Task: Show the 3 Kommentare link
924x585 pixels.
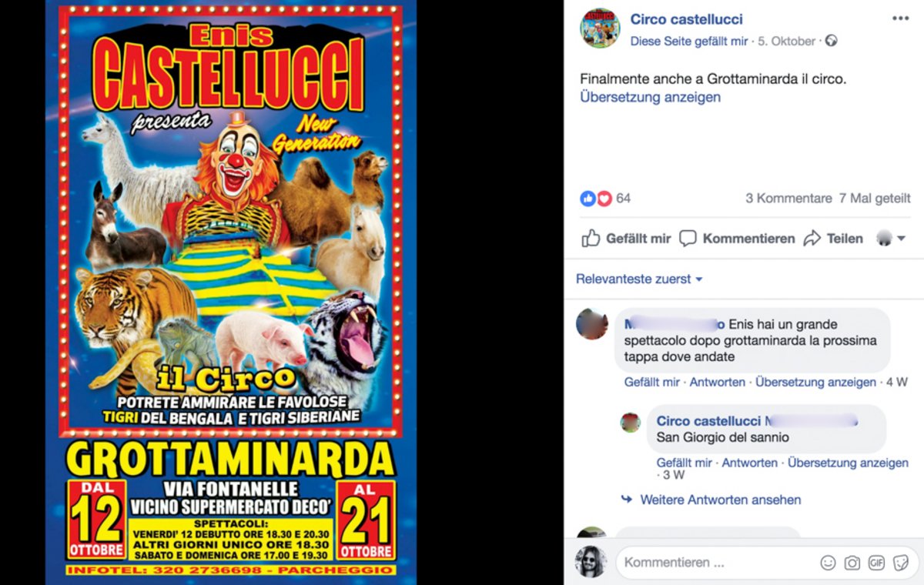Action: (788, 198)
